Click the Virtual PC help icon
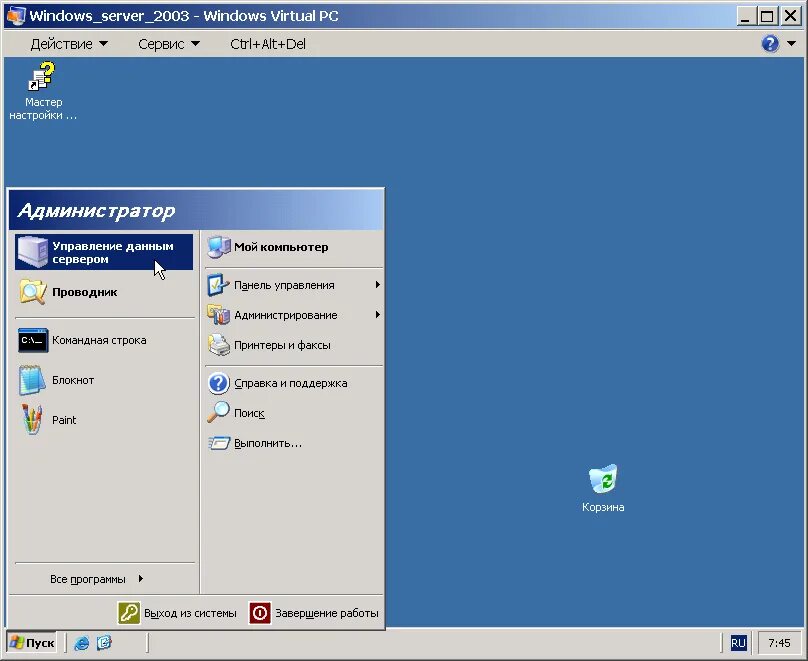This screenshot has height=661, width=808. (x=770, y=44)
